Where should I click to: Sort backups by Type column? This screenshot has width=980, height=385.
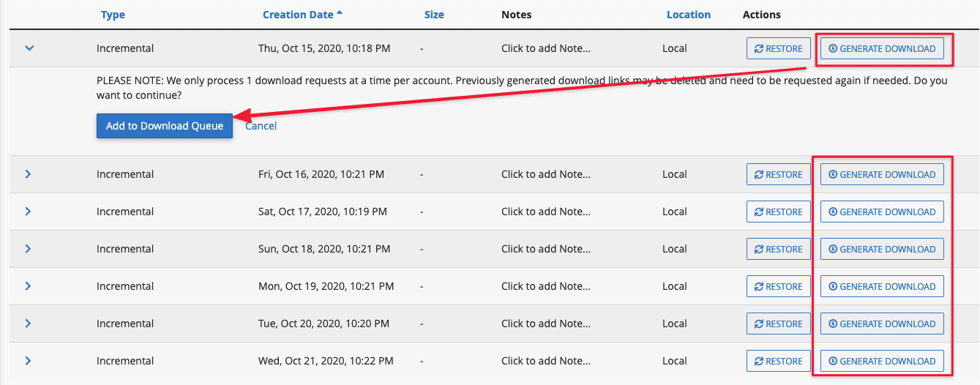(113, 15)
